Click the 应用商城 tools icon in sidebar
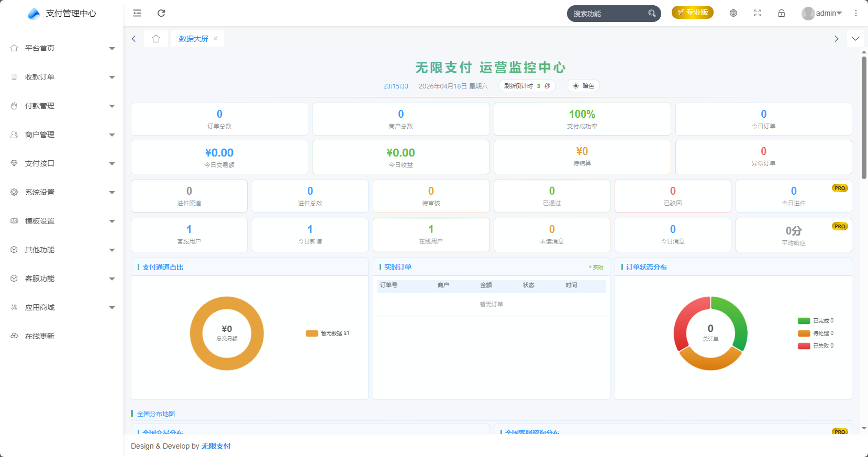 (14, 307)
